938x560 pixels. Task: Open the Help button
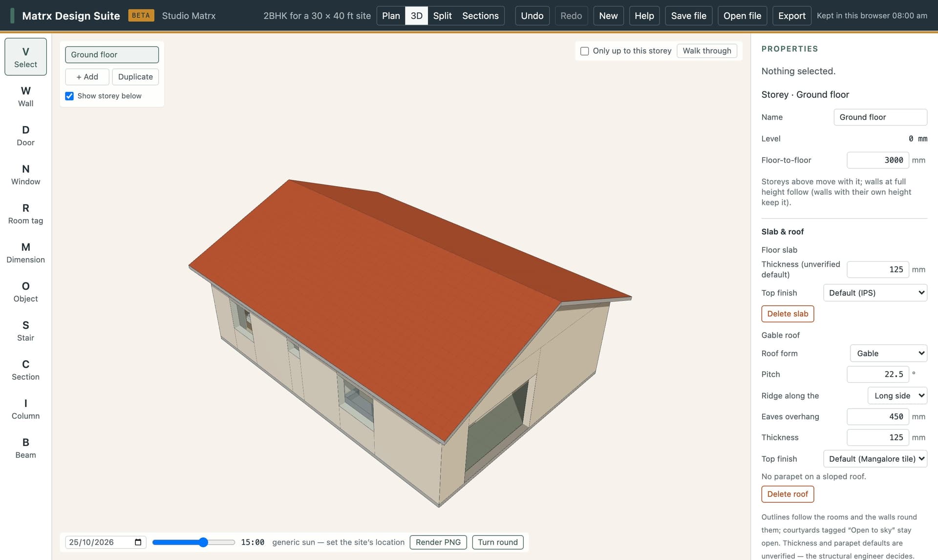644,16
